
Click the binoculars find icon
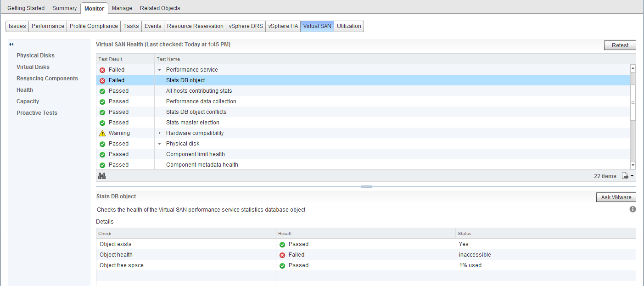[102, 176]
